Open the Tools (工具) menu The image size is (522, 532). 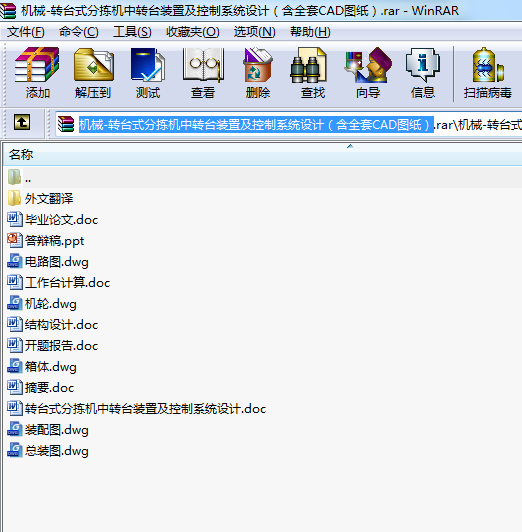click(132, 32)
